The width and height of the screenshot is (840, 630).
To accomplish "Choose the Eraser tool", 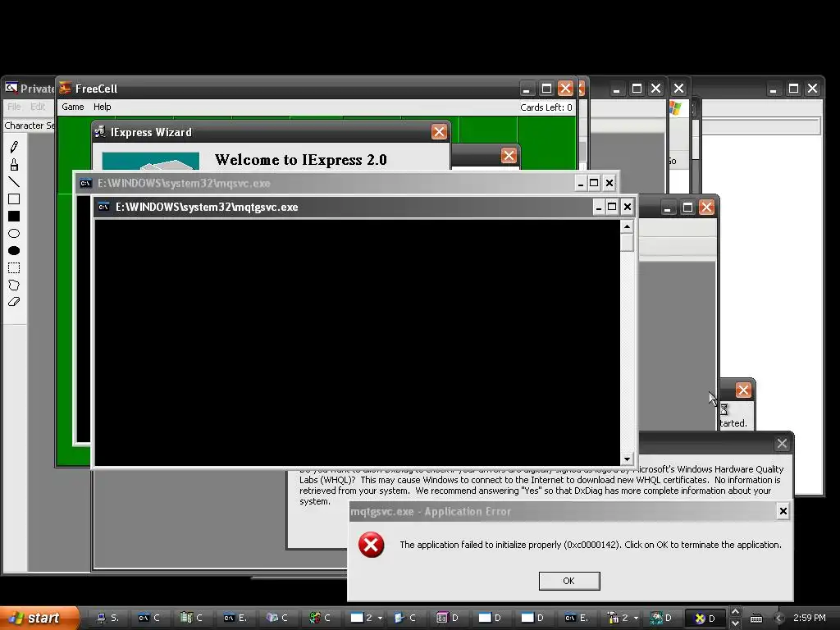I will click(15, 302).
